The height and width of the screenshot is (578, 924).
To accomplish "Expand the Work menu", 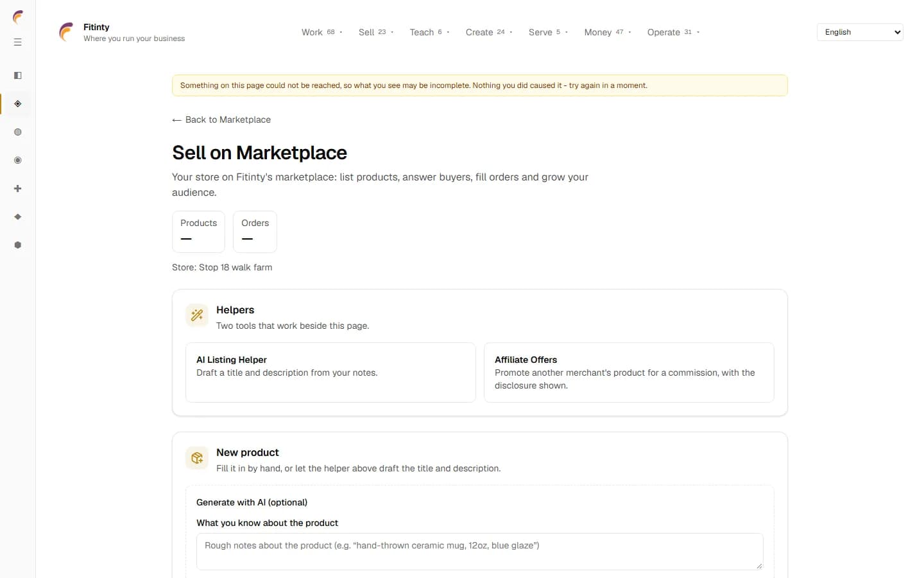I will [321, 32].
